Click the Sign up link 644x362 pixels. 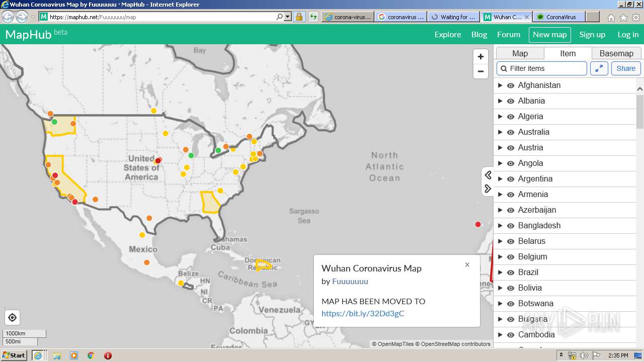[x=592, y=35]
